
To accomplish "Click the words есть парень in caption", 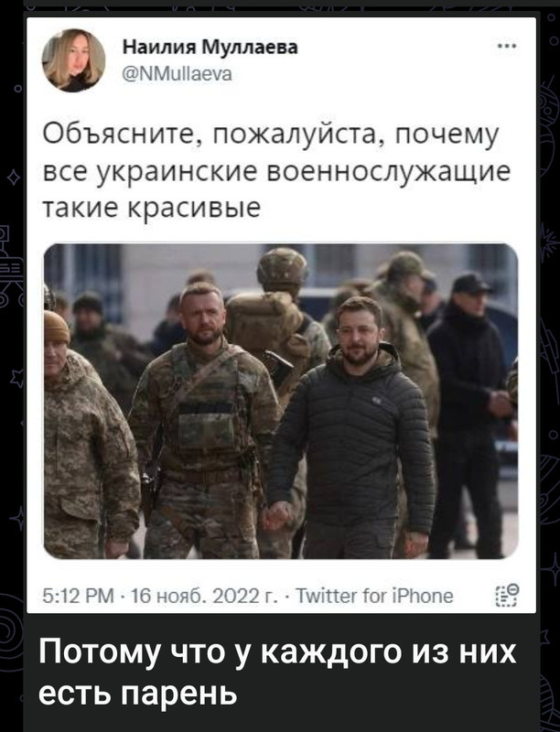I will (x=138, y=694).
